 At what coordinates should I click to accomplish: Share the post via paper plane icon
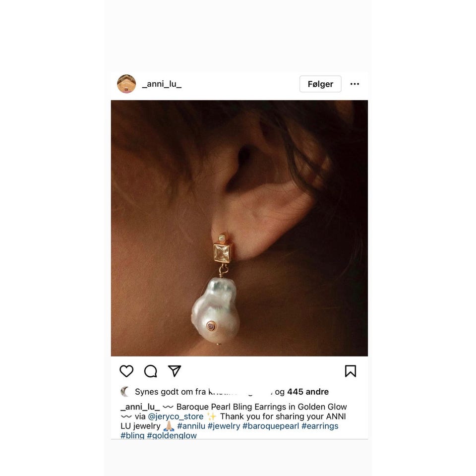(175, 371)
